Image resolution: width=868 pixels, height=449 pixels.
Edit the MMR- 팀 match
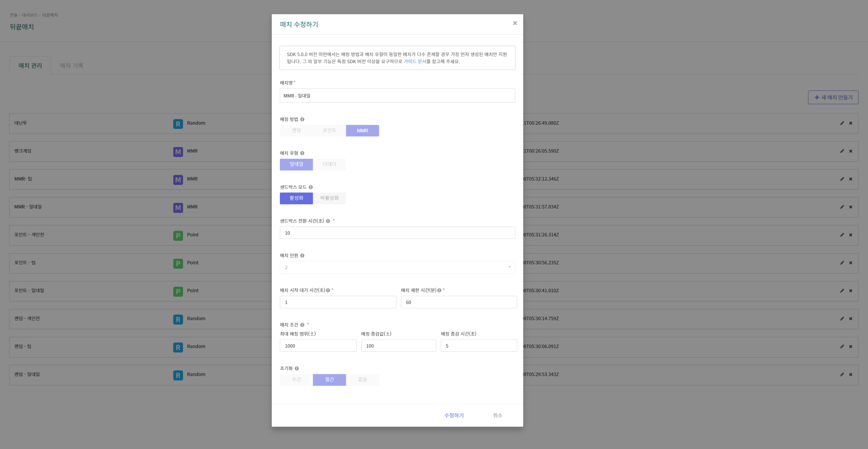842,179
